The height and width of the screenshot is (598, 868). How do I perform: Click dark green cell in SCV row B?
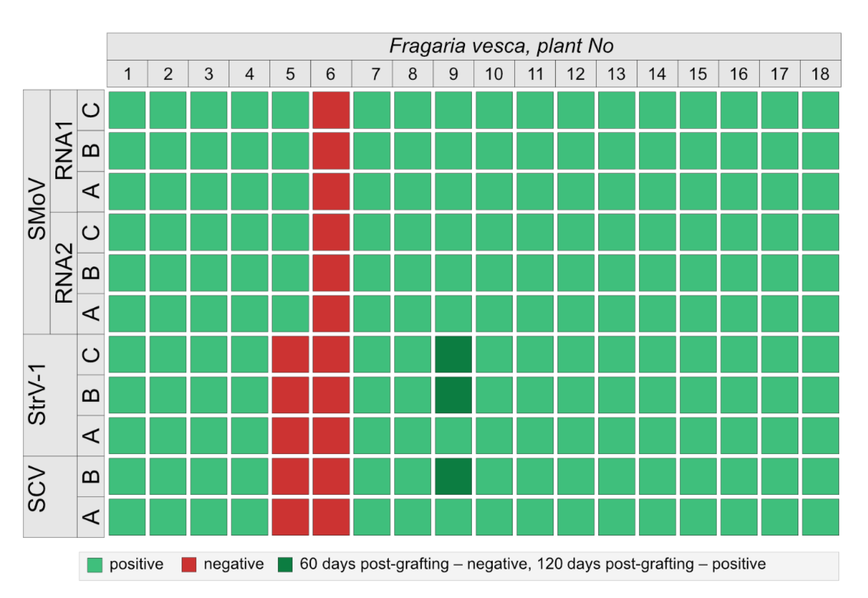453,476
